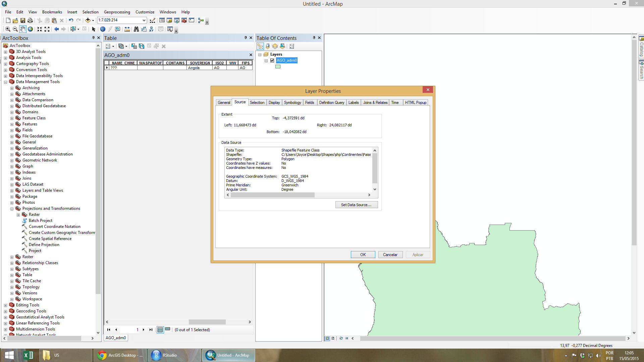The width and height of the screenshot is (644, 362).
Task: Click the green AGO_adm0 symbol swatch
Action: pos(278,67)
